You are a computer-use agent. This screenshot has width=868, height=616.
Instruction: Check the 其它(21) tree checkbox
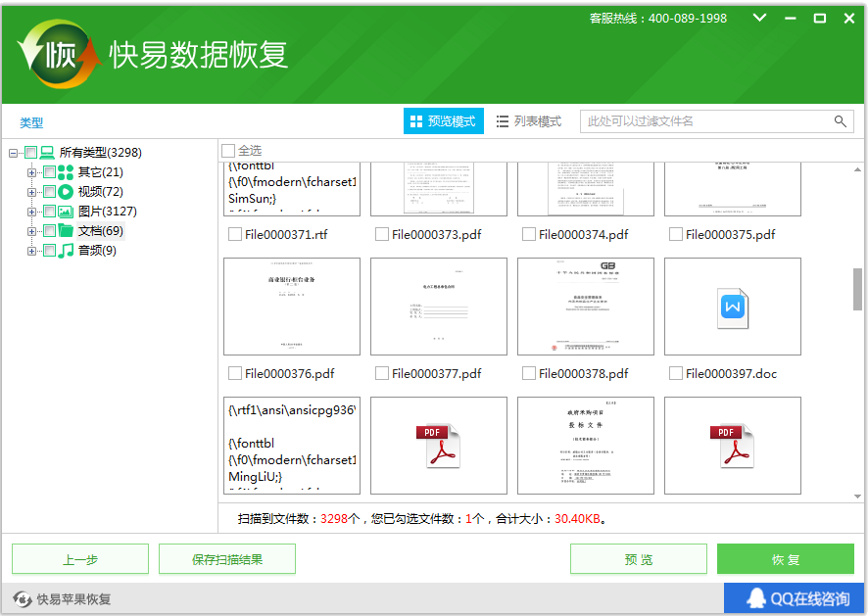pos(49,172)
